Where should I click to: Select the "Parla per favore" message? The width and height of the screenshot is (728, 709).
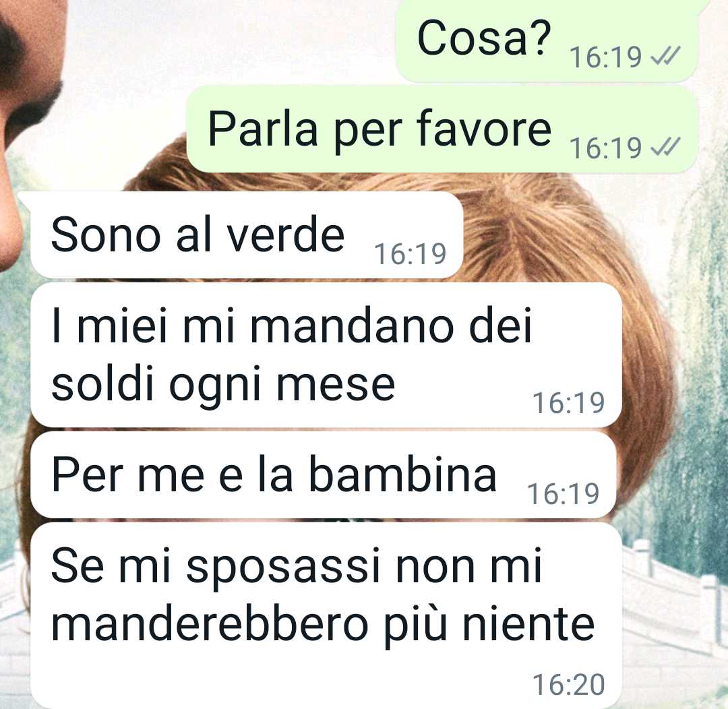point(442,129)
